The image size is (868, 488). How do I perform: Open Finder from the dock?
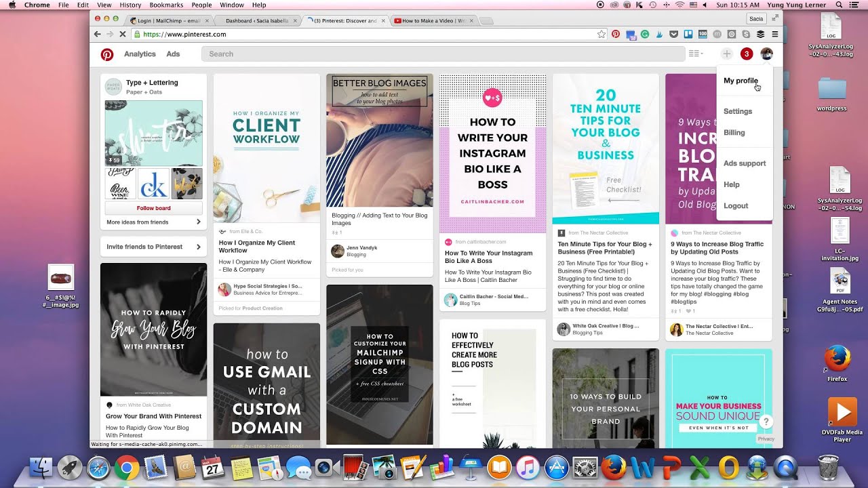coord(42,468)
